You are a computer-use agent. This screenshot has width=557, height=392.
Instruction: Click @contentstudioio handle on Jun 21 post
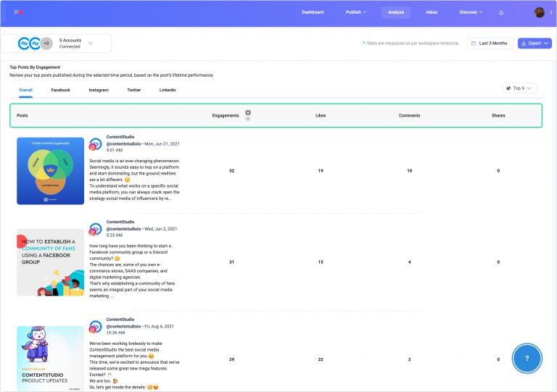coord(123,144)
